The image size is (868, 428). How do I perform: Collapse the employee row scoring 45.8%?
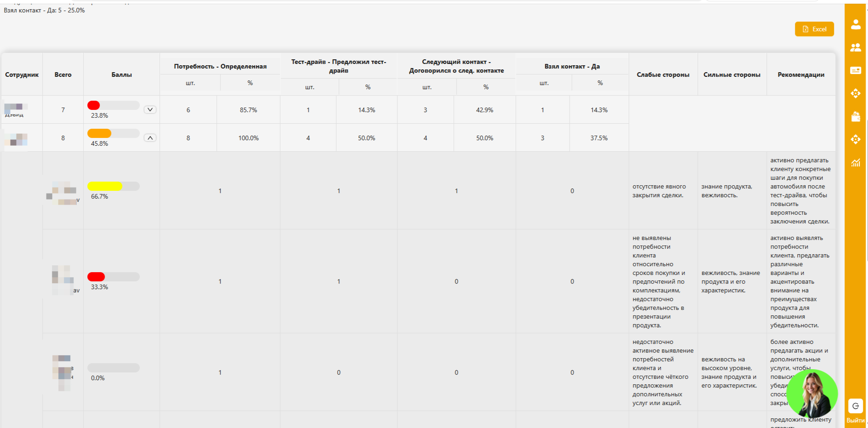[150, 137]
